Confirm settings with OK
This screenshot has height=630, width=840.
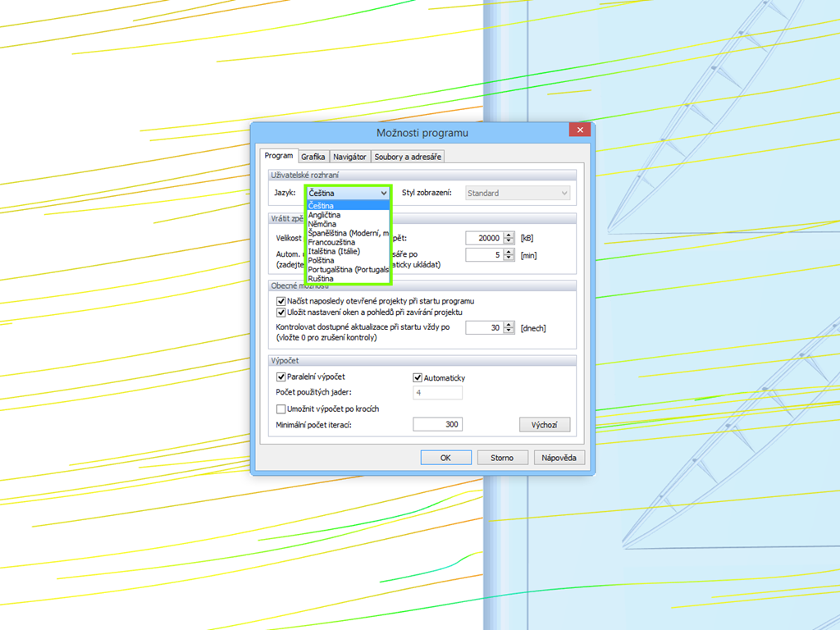pos(445,457)
